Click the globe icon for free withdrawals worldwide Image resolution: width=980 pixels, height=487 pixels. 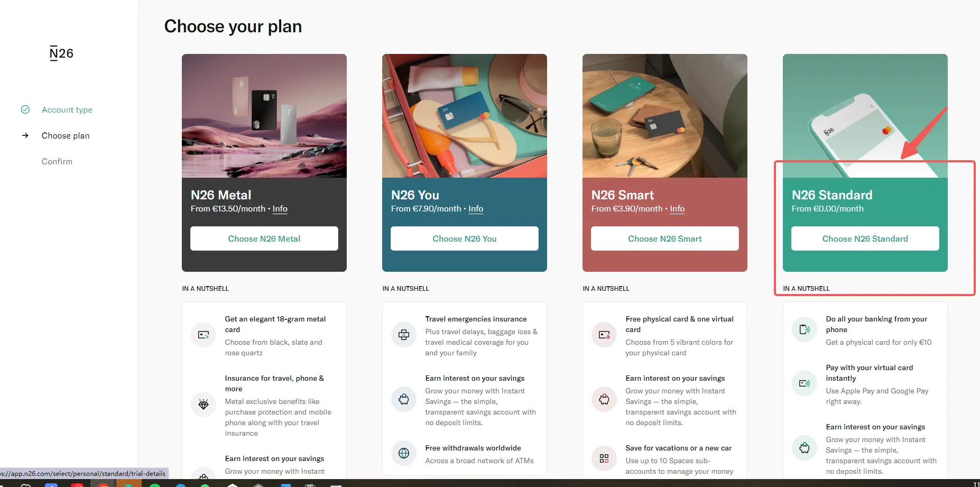[x=404, y=453]
